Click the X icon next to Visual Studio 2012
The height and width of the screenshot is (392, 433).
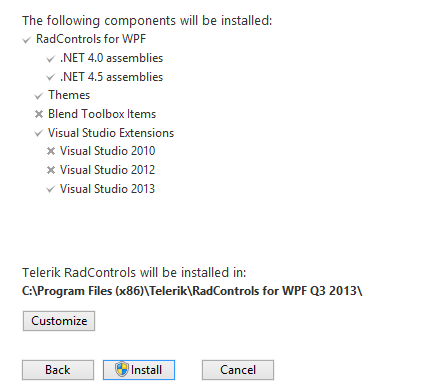click(x=51, y=170)
